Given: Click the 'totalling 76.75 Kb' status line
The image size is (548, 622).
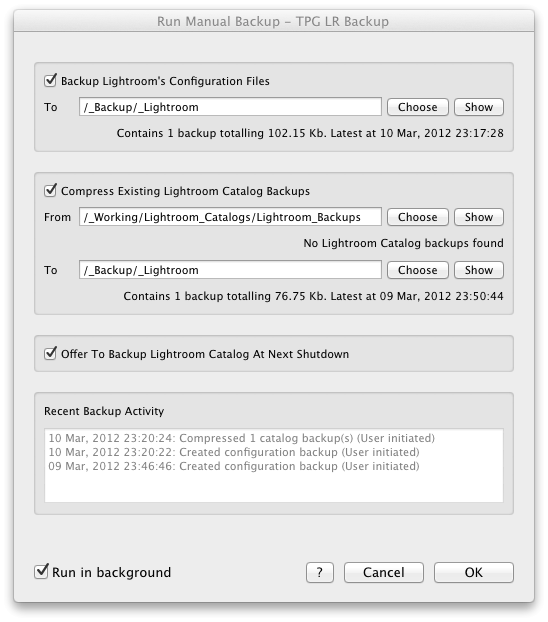Looking at the screenshot, I should (313, 296).
